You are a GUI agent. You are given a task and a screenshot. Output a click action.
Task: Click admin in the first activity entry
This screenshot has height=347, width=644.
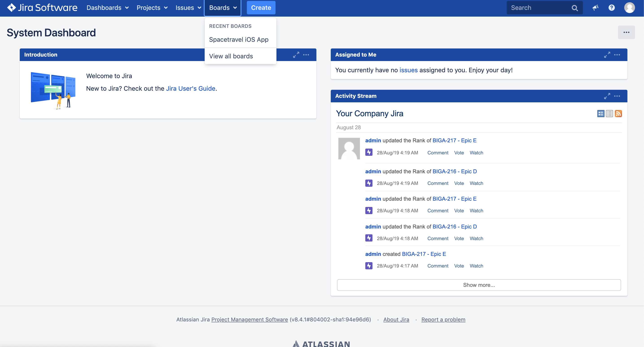point(373,141)
